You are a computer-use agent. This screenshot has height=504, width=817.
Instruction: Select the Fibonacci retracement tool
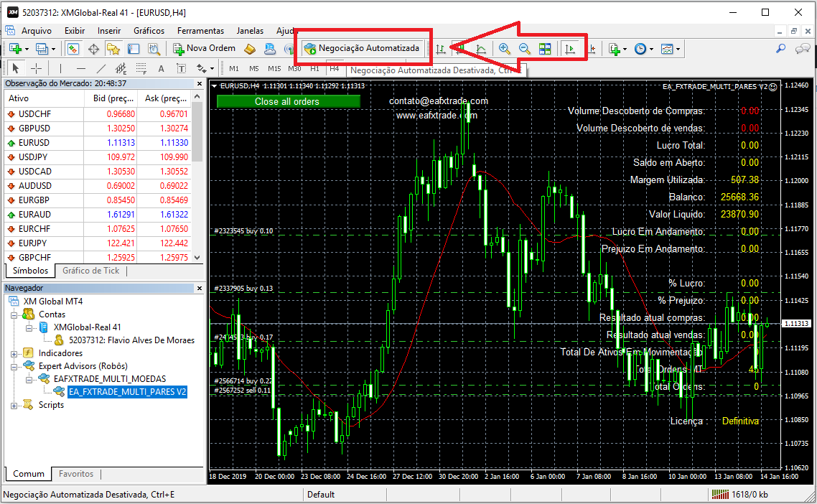[140, 67]
